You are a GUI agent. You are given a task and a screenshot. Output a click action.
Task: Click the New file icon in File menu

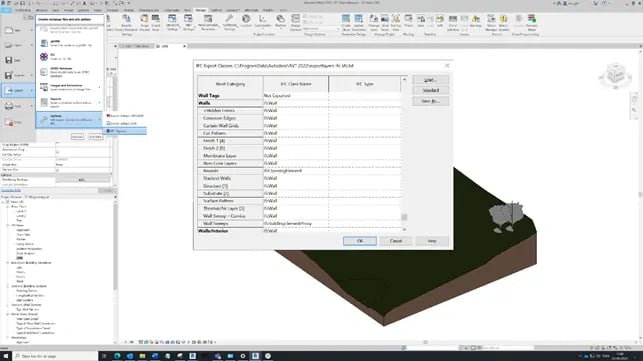pos(9,30)
